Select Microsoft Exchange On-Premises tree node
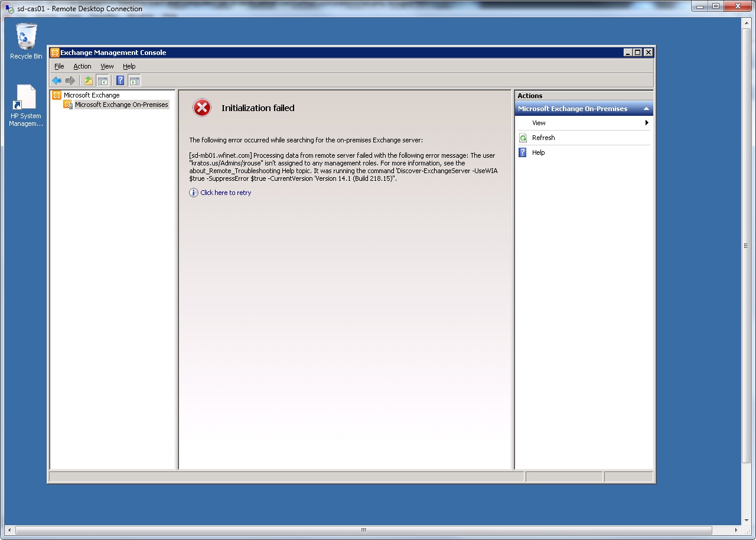Image resolution: width=756 pixels, height=540 pixels. click(x=116, y=105)
